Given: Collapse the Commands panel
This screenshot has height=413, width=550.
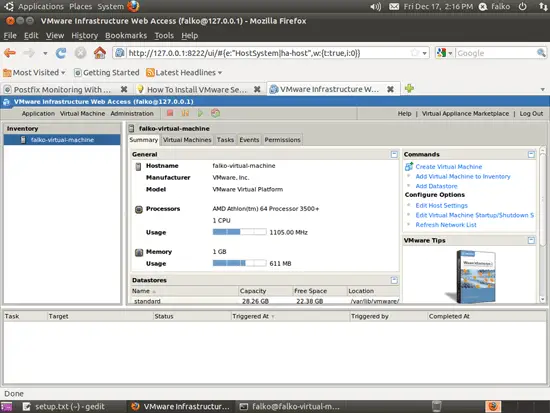Looking at the screenshot, I should (x=531, y=154).
